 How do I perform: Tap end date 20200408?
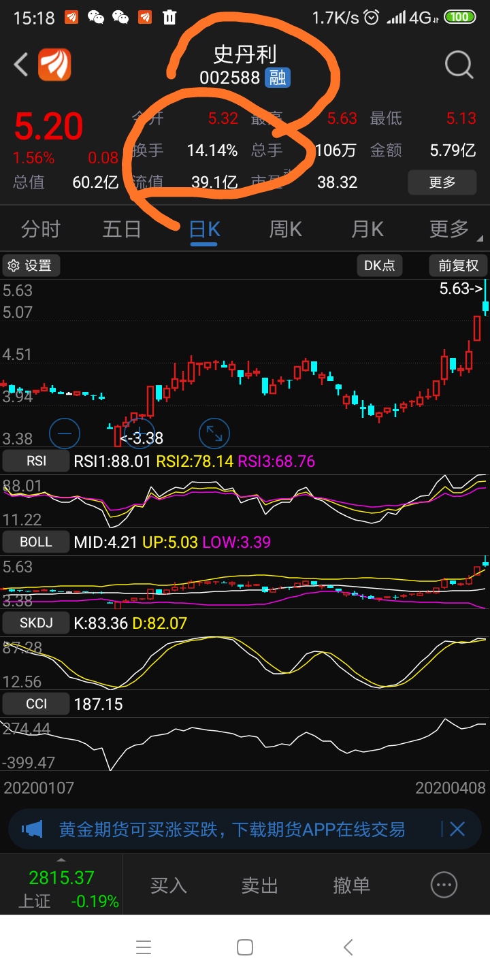click(451, 788)
